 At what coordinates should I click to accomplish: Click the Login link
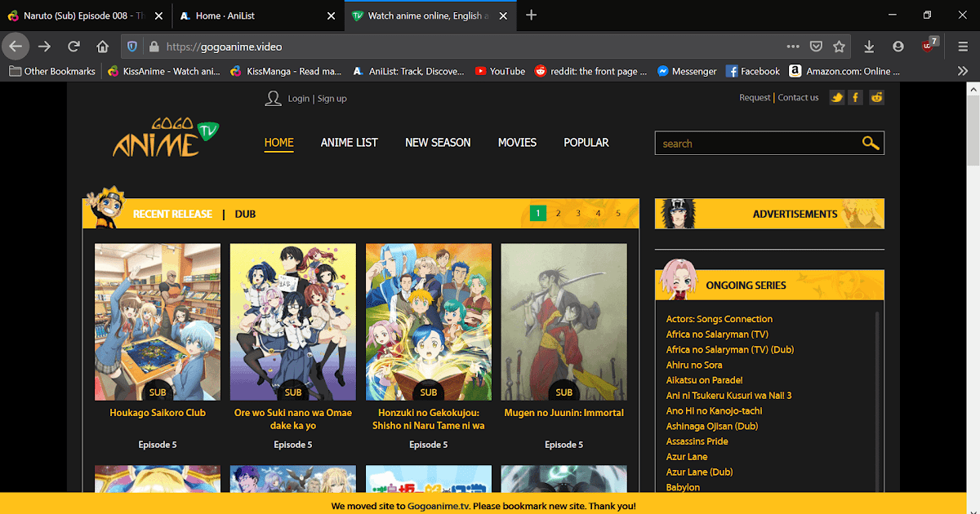pyautogui.click(x=298, y=98)
